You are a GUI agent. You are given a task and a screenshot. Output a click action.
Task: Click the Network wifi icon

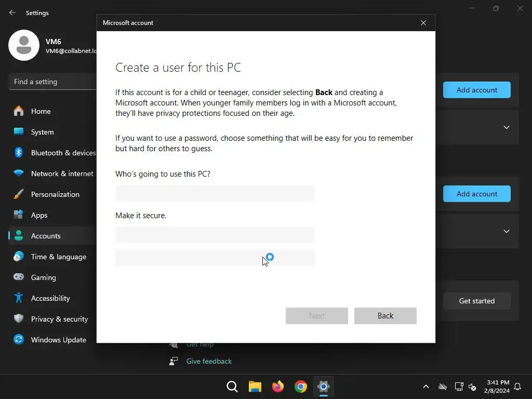(x=19, y=174)
